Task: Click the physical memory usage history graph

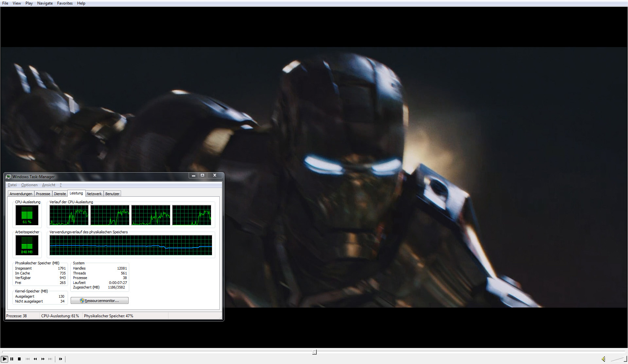Action: [x=131, y=245]
